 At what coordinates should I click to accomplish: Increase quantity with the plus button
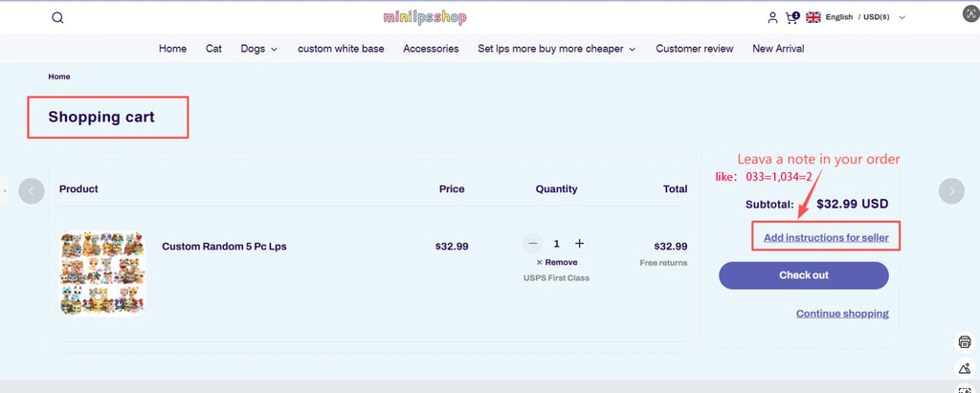click(579, 244)
